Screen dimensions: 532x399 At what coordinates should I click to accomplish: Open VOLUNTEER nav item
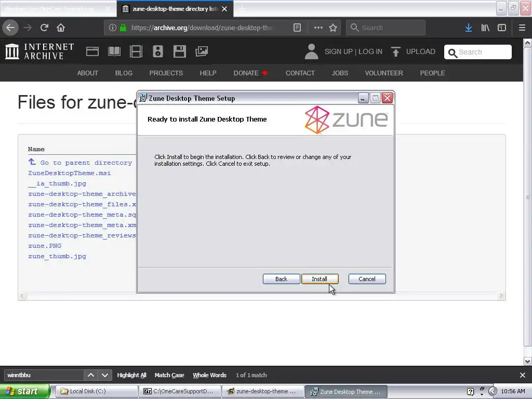(384, 73)
